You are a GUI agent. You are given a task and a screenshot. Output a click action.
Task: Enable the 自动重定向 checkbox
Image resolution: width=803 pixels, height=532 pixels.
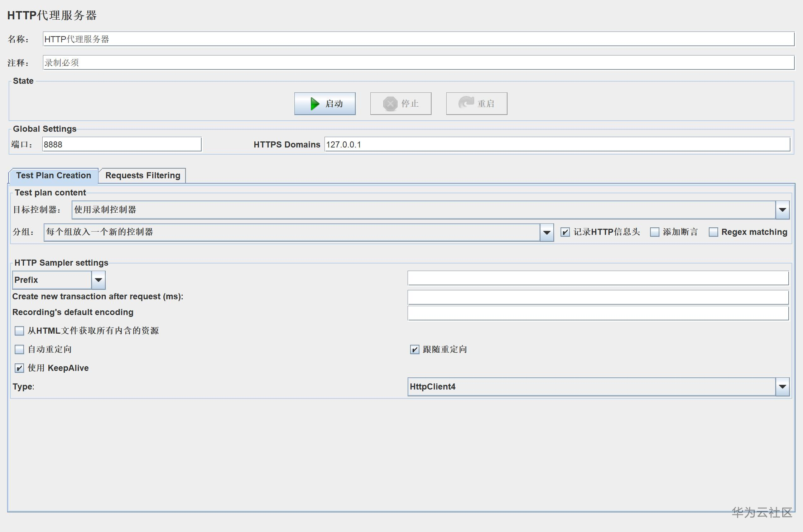click(x=19, y=349)
